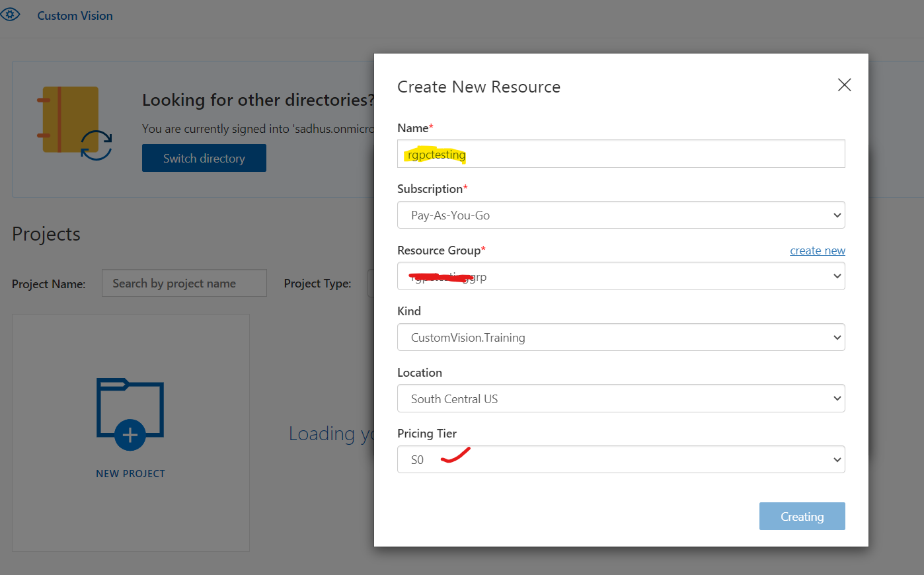Click the Pricing Tier chevron arrow

[x=837, y=460]
